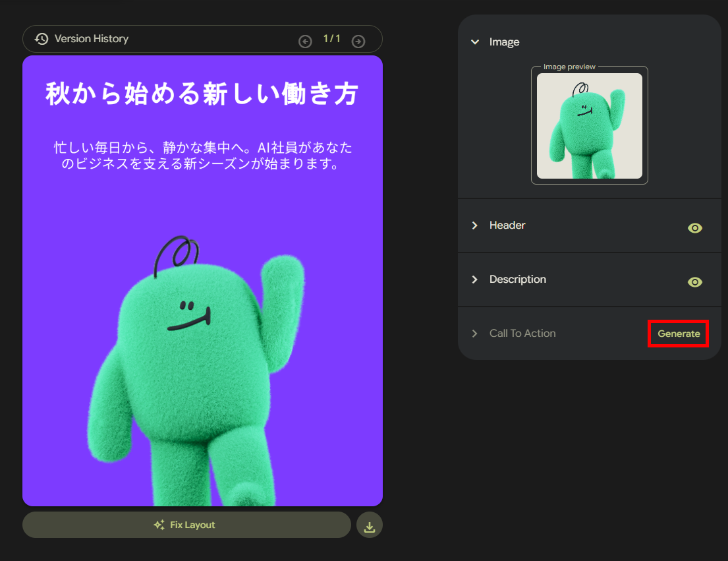This screenshot has width=728, height=561.
Task: Click the Image section title
Action: click(504, 42)
